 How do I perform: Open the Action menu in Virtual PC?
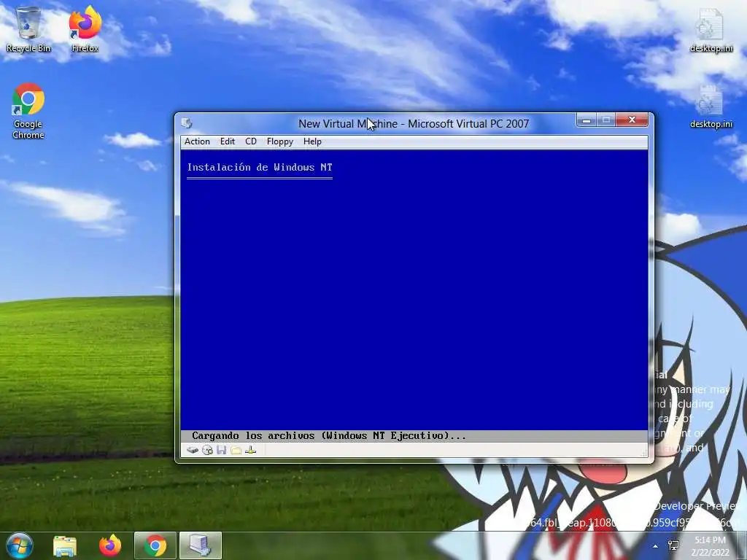(x=197, y=141)
